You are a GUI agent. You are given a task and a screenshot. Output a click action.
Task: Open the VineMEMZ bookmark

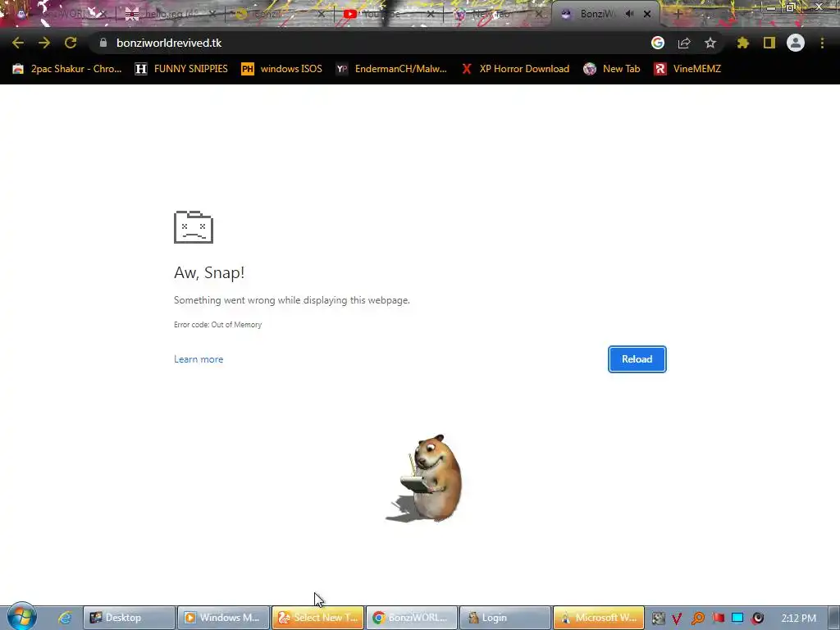tap(687, 69)
